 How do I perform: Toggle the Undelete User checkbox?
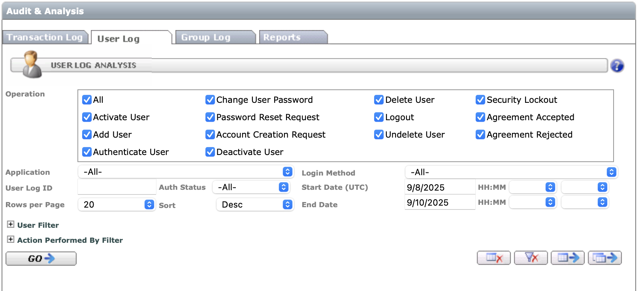coord(379,135)
